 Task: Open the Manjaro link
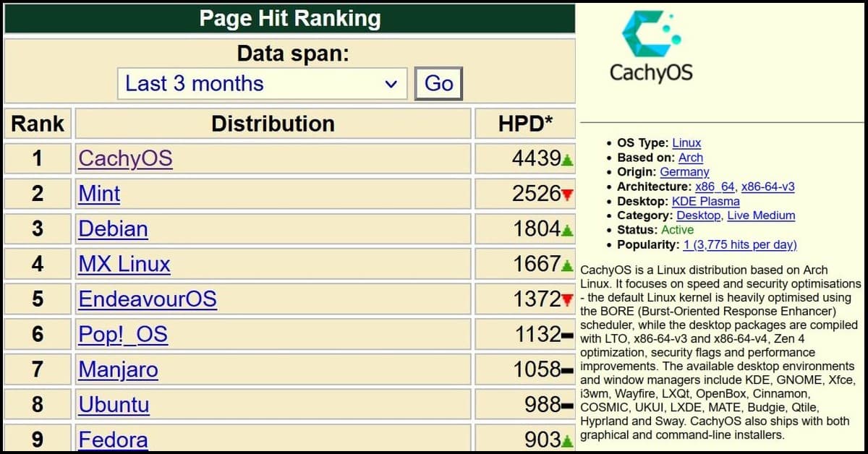[118, 369]
